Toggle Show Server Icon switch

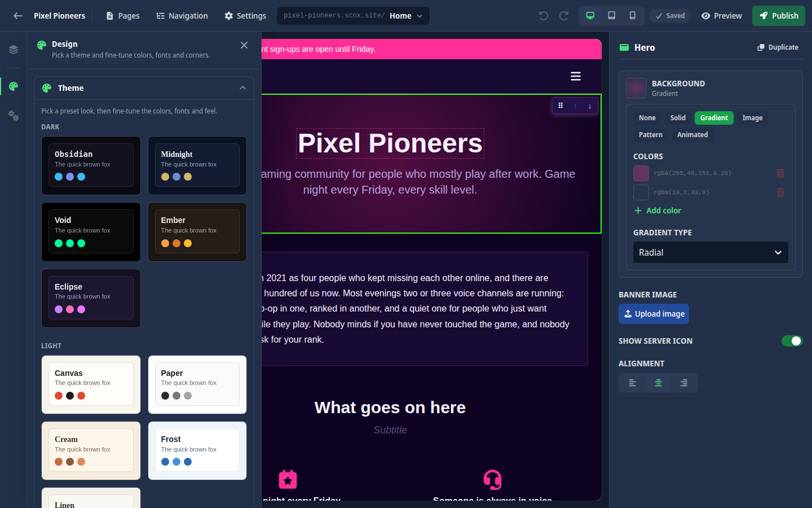tap(792, 341)
